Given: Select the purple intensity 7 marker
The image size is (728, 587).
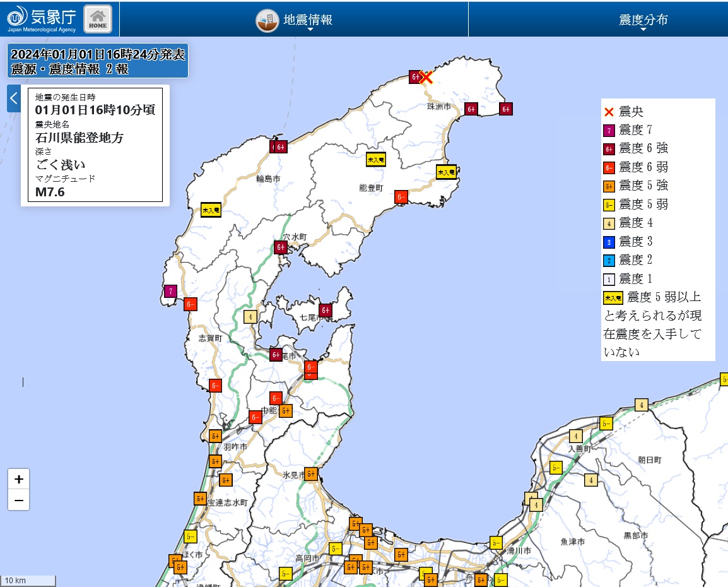Looking at the screenshot, I should click(x=170, y=291).
